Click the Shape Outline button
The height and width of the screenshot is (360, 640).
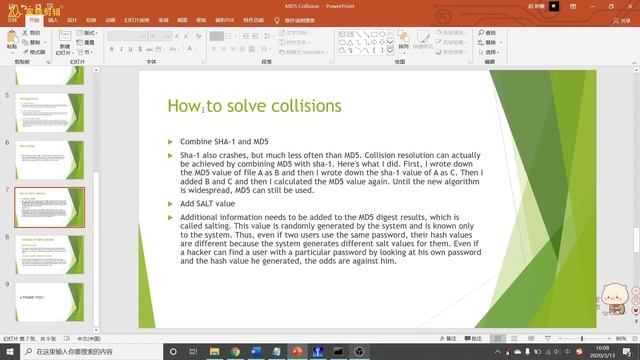(x=450, y=42)
